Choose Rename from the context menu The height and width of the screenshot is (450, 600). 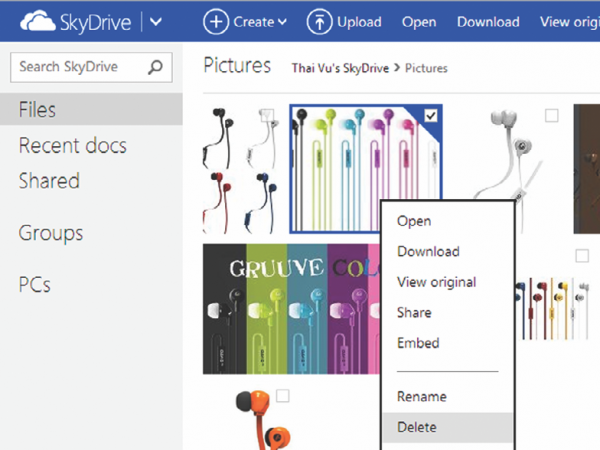point(422,396)
